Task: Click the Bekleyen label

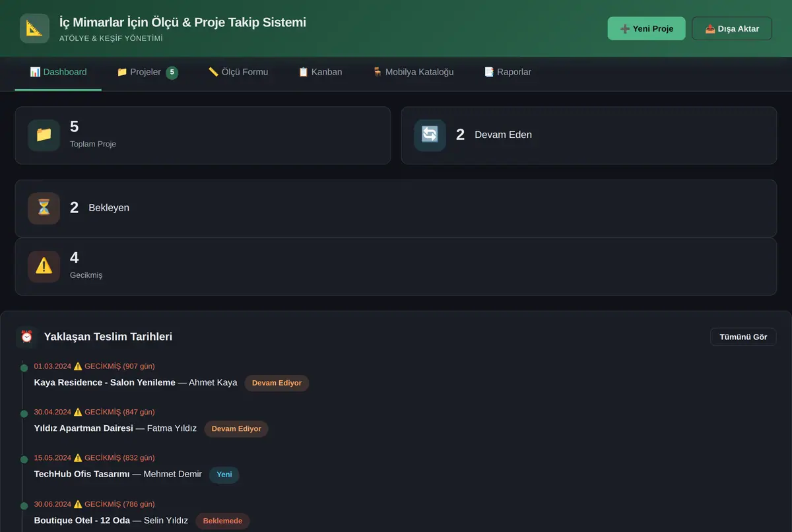Action: pyautogui.click(x=109, y=208)
